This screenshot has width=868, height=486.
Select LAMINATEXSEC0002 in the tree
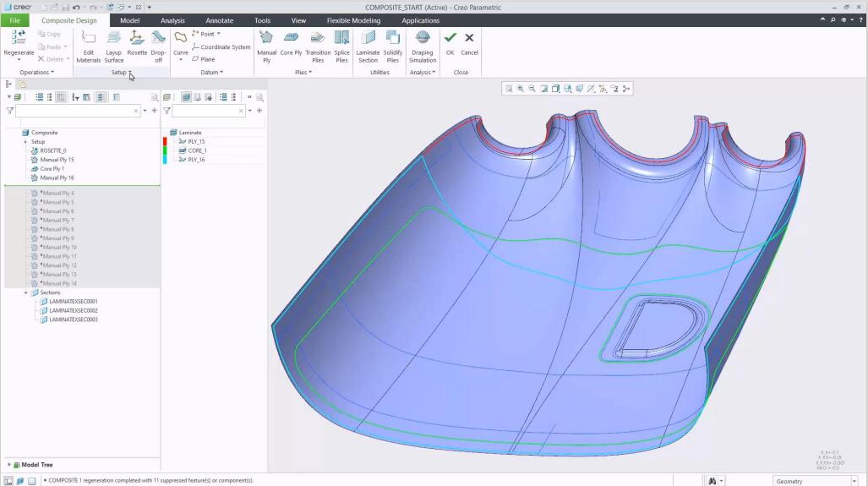coord(74,310)
